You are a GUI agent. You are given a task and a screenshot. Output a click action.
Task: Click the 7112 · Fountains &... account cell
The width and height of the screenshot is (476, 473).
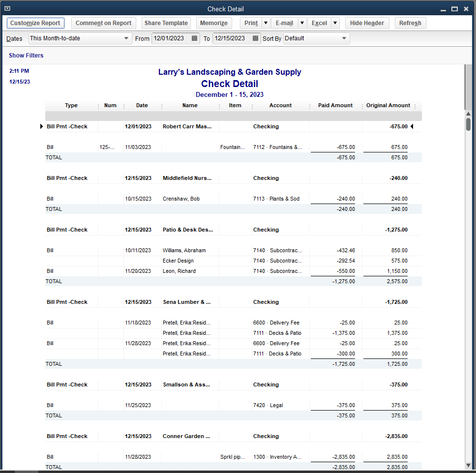[x=277, y=147]
